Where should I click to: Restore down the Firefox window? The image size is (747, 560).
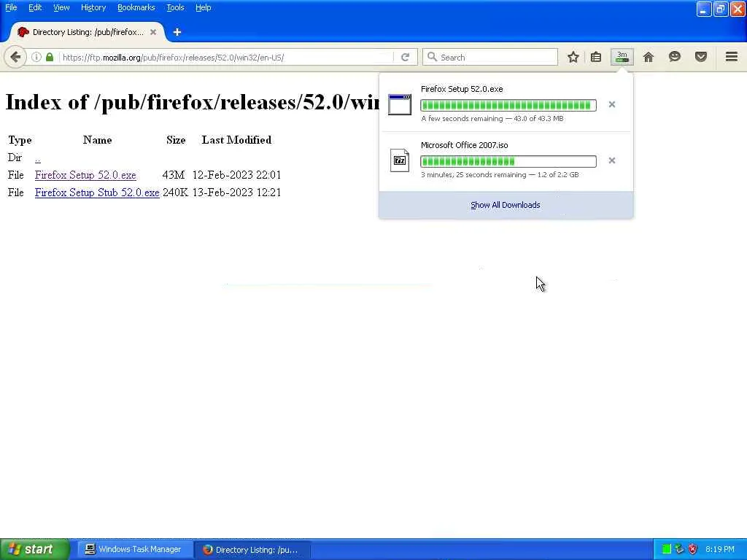pos(721,9)
